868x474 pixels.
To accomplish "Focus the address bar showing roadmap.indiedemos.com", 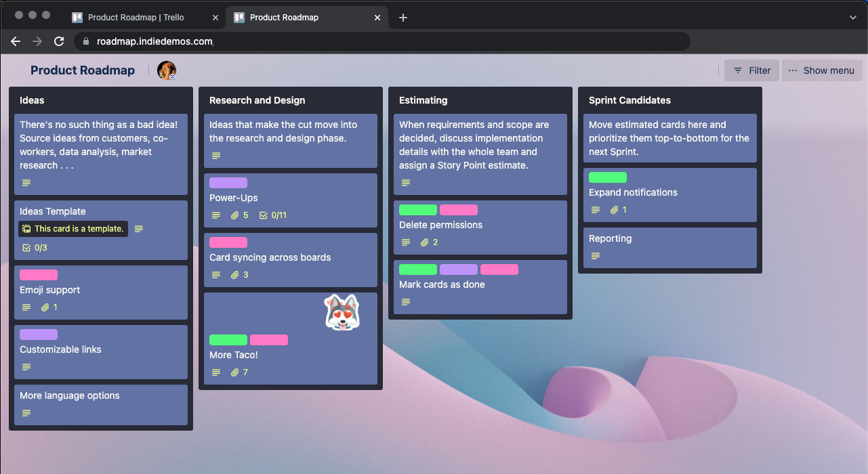I will tap(381, 41).
